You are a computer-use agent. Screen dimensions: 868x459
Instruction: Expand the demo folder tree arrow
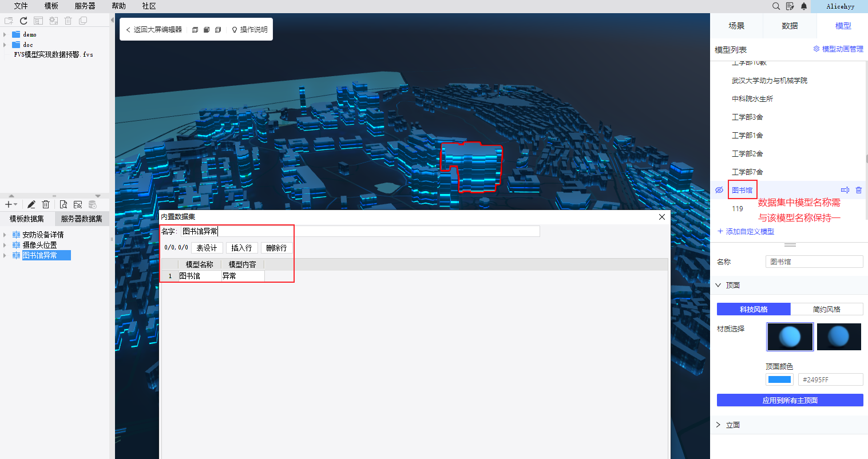(5, 34)
